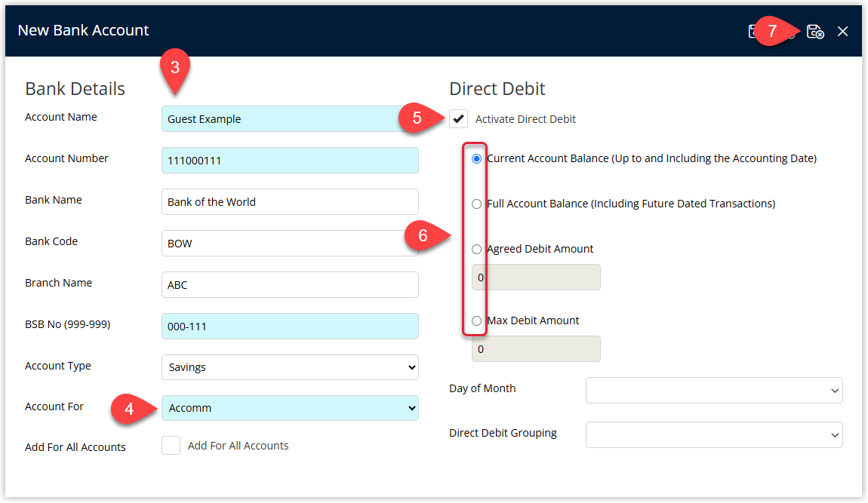Focus the Bank Code field containing BOW
Screen dimensions: 868x503
click(290, 244)
